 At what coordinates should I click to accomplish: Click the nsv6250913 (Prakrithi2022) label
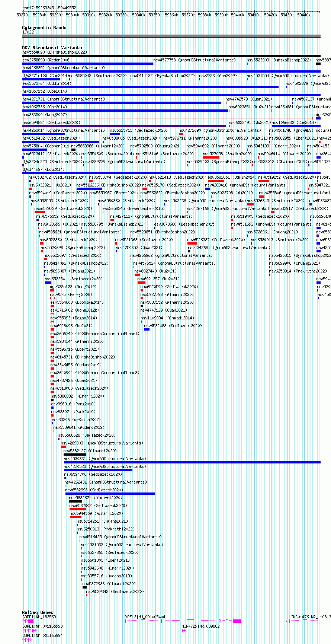pos(106,529)
